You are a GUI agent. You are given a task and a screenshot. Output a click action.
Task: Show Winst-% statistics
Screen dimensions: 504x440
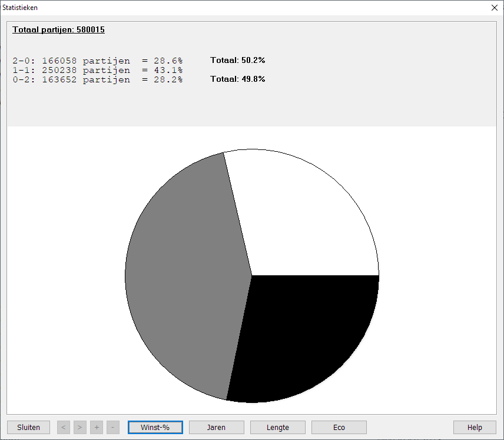[x=155, y=428]
